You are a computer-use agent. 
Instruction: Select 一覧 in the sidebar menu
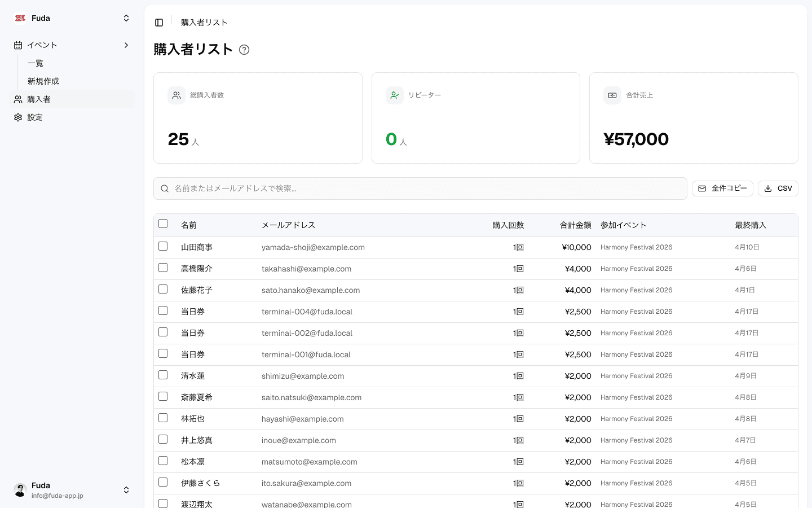[36, 63]
